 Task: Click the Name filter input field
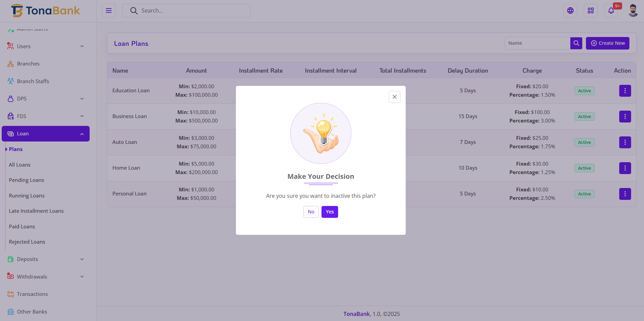pos(537,43)
